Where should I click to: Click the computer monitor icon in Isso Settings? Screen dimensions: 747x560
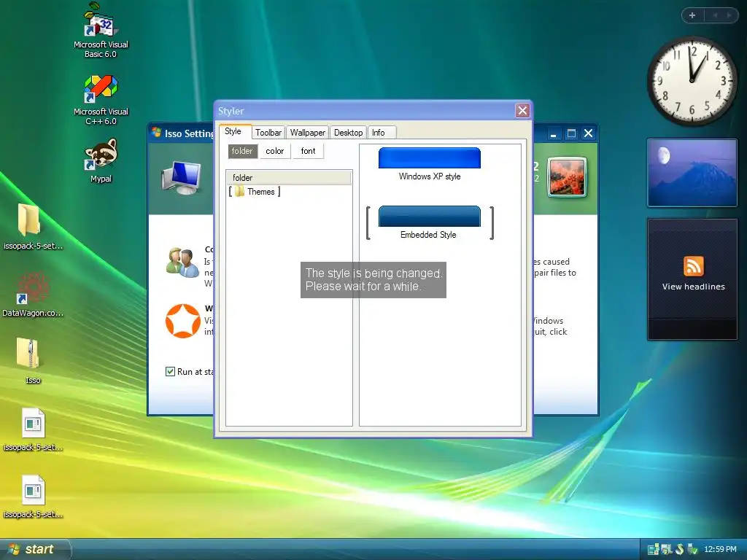coord(181,178)
